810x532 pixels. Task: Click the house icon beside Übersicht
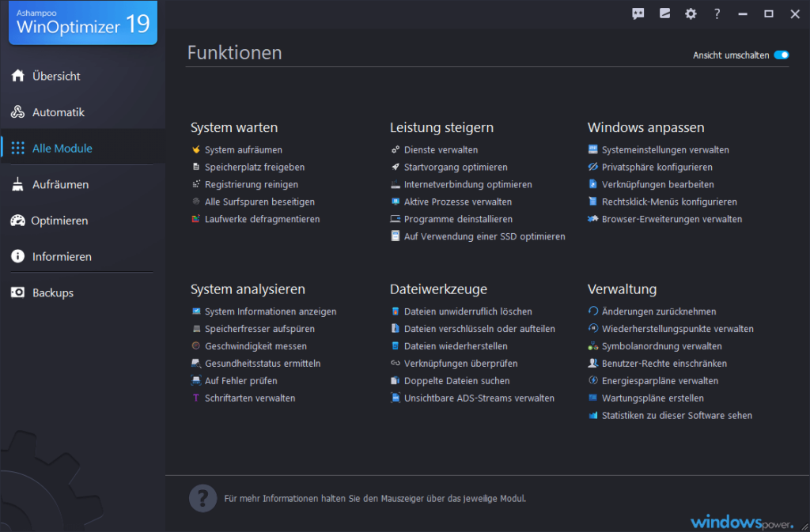pyautogui.click(x=17, y=76)
